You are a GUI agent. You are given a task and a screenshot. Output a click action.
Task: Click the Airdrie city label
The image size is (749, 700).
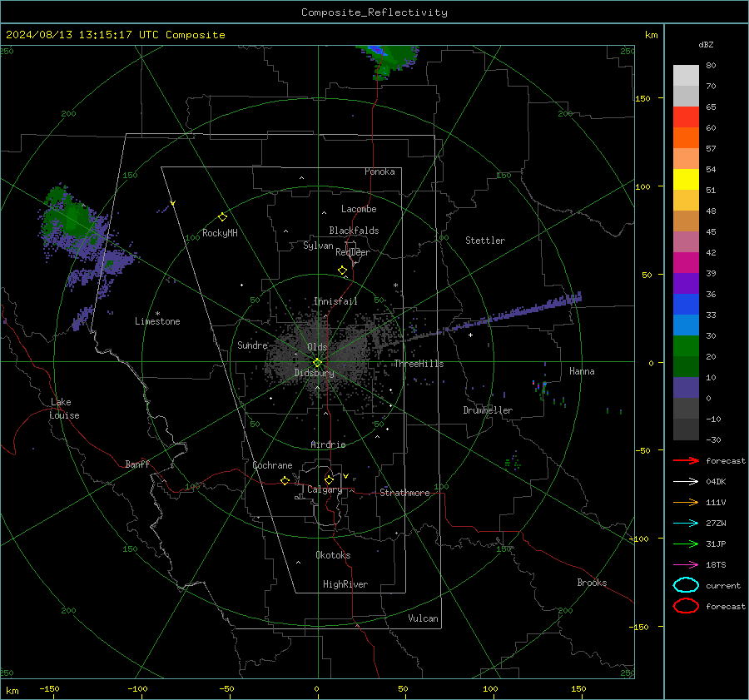tap(328, 444)
